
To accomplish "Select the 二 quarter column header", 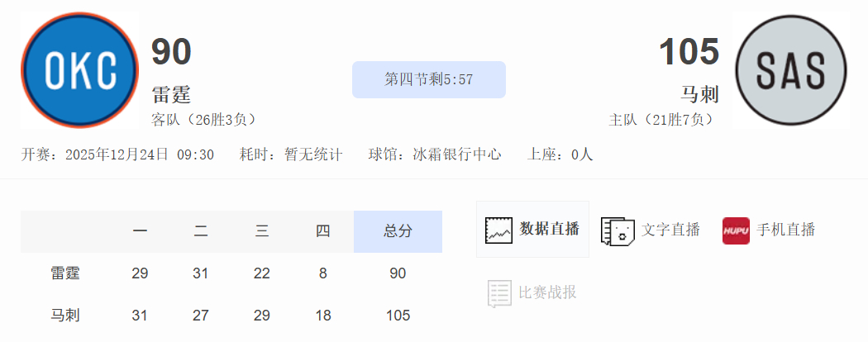I will [x=201, y=231].
